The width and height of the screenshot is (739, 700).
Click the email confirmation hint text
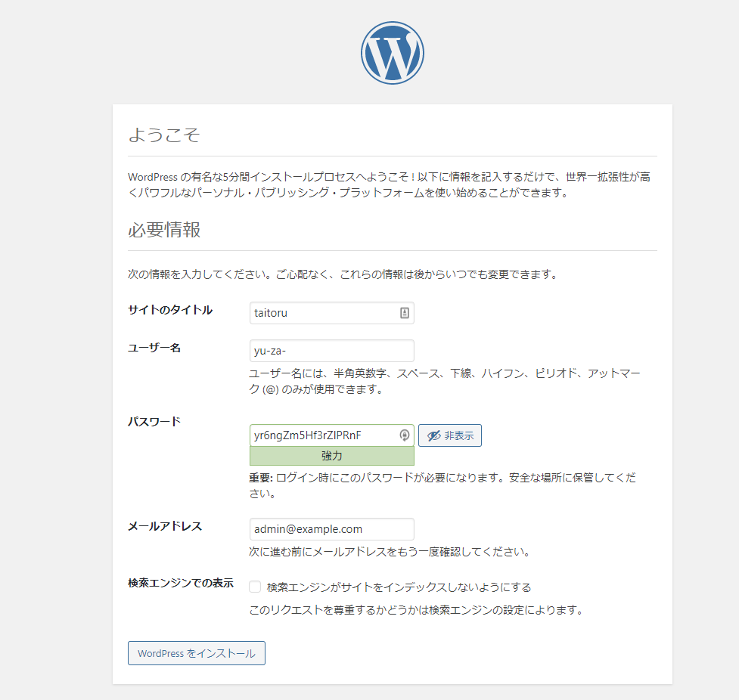point(390,552)
